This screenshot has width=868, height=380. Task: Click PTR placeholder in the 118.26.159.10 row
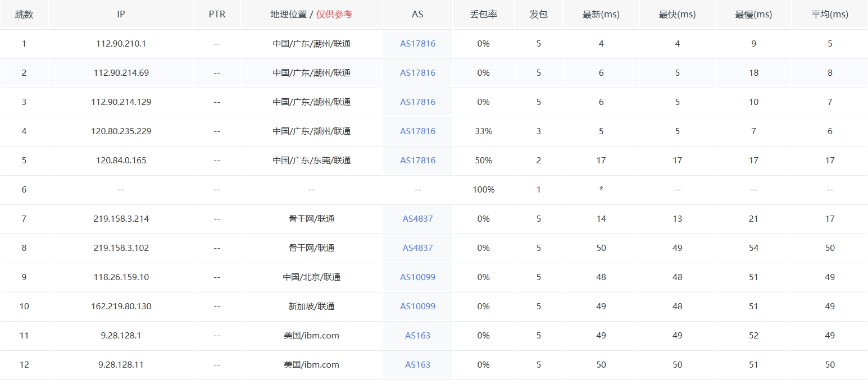point(217,277)
